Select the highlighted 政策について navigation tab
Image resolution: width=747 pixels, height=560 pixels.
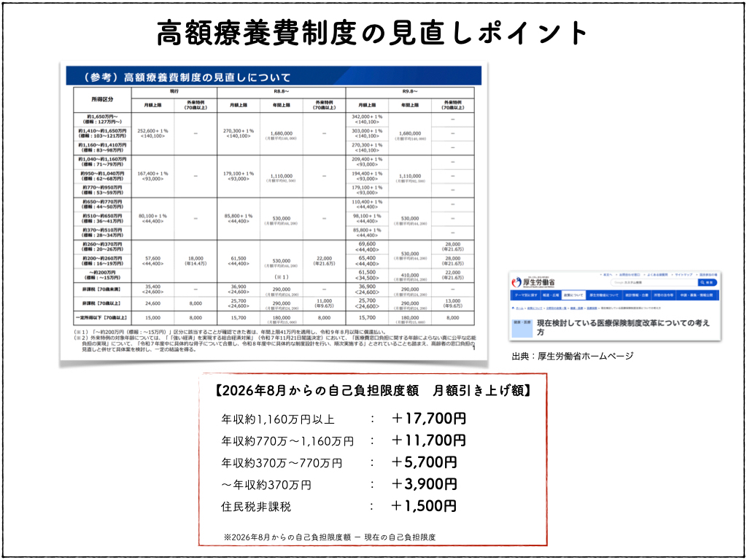(573, 295)
